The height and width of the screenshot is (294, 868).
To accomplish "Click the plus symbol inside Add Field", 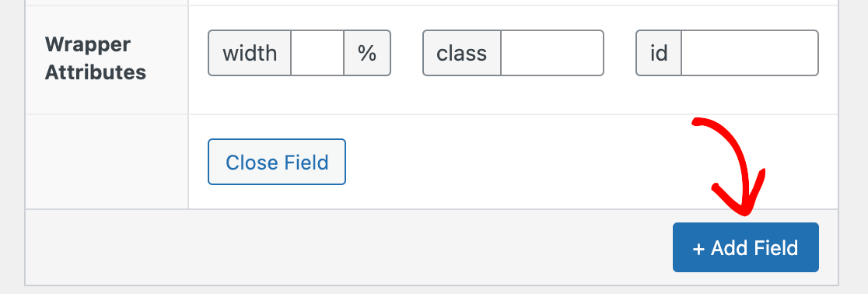I will click(x=698, y=249).
